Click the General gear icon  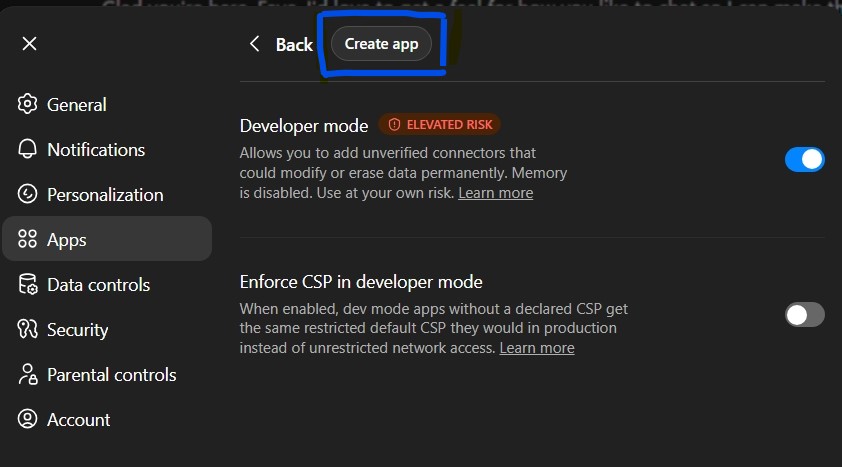point(27,104)
